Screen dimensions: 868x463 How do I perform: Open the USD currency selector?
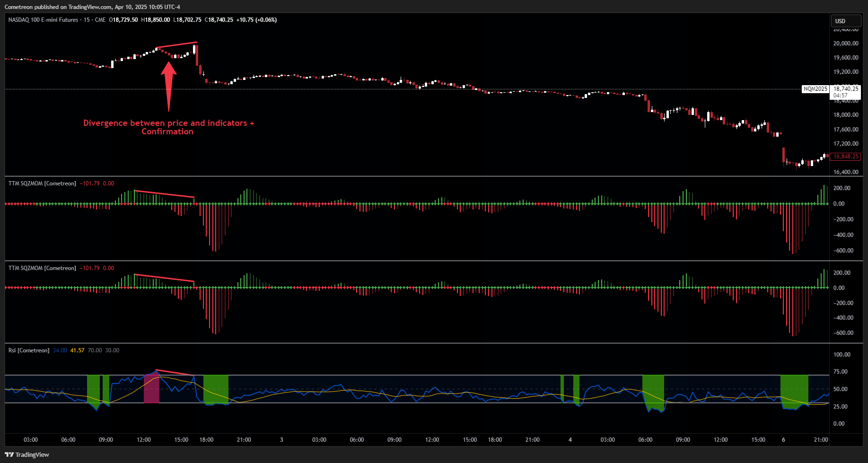click(846, 21)
